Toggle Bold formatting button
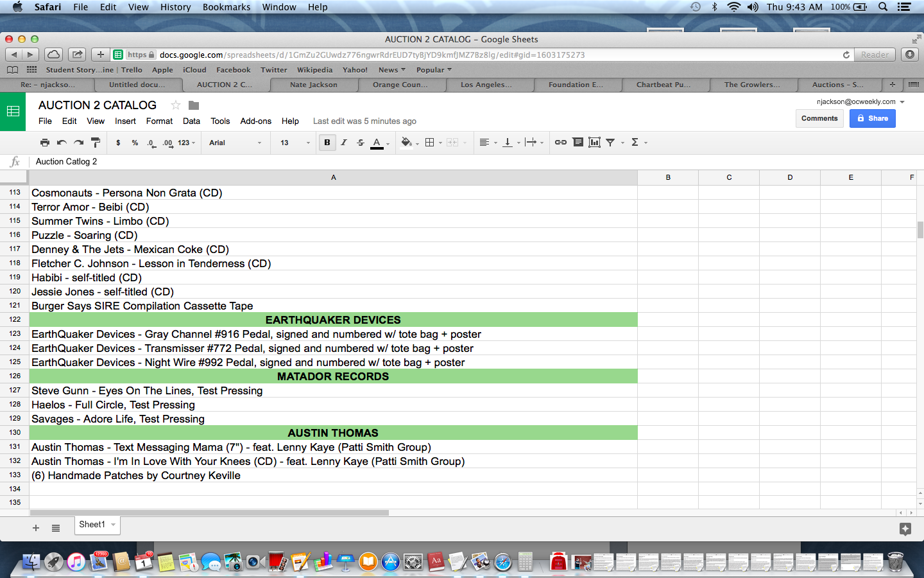Screen dimensions: 924x578 pos(327,143)
